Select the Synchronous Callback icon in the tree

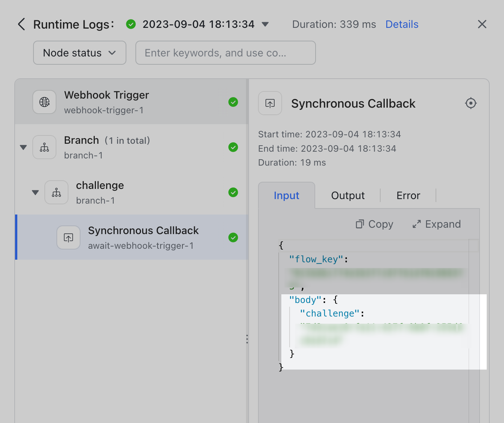pyautogui.click(x=68, y=237)
